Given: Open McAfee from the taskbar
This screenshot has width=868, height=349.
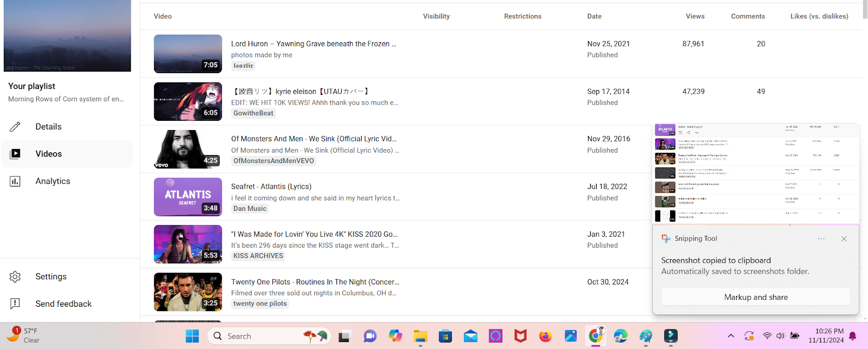Looking at the screenshot, I should (521, 336).
